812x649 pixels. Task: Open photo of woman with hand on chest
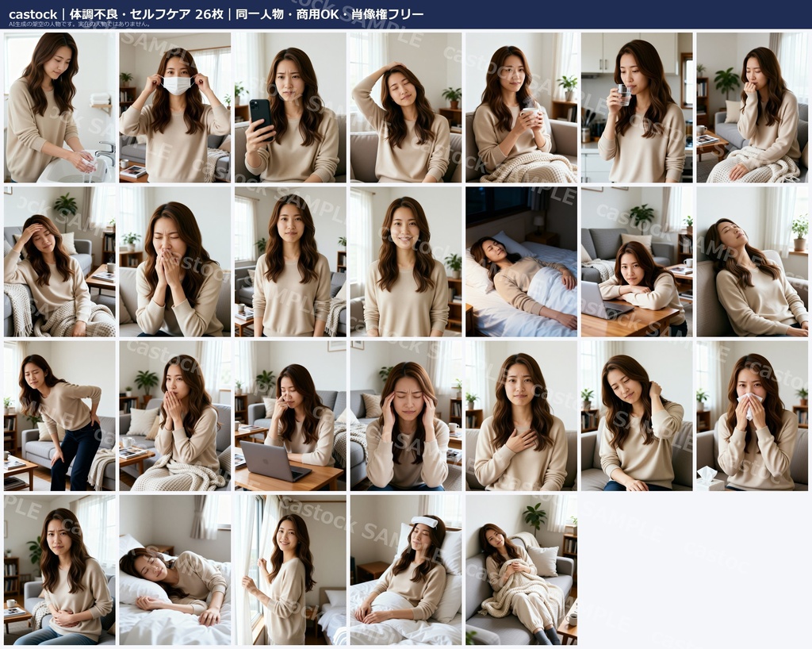click(x=521, y=416)
